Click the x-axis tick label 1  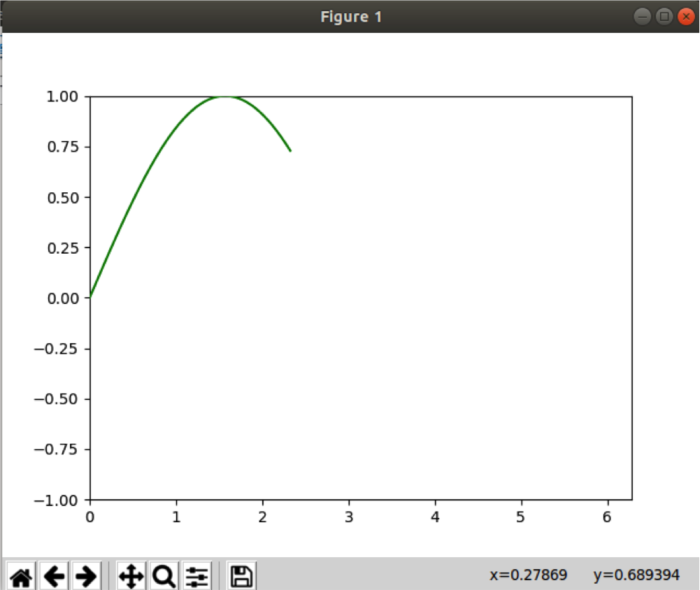(176, 517)
